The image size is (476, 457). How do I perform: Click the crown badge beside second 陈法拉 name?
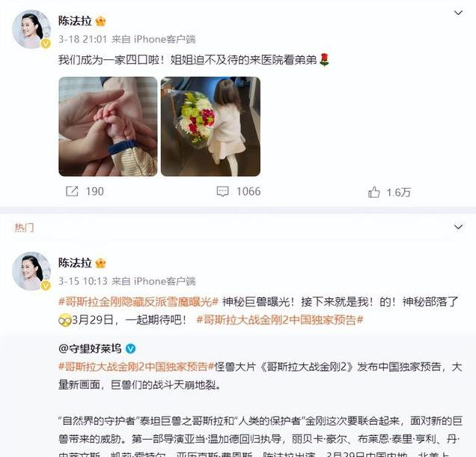point(100,263)
